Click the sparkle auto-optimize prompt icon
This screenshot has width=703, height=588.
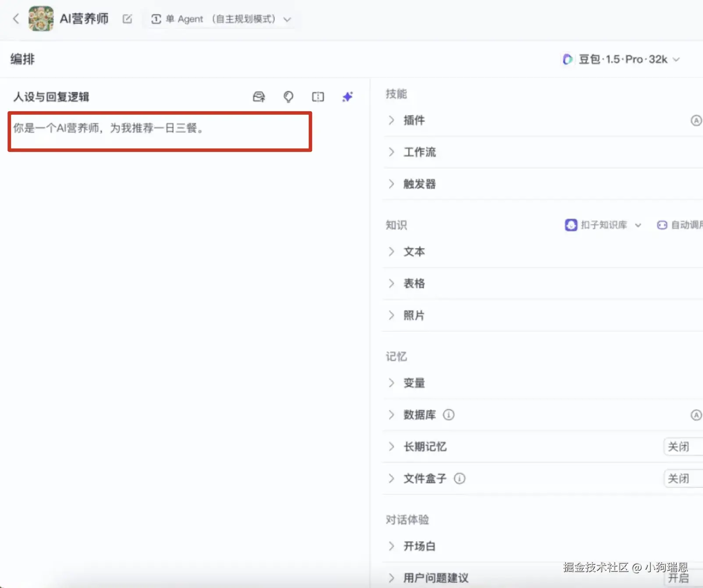click(x=348, y=97)
